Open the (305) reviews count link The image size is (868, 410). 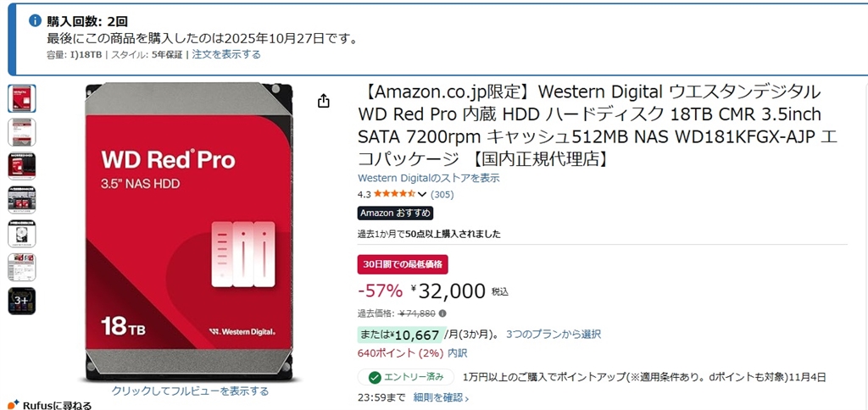pos(442,195)
